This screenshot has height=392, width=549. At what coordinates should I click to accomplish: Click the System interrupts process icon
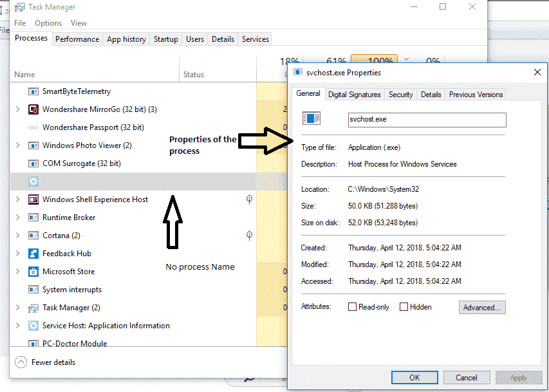point(33,290)
